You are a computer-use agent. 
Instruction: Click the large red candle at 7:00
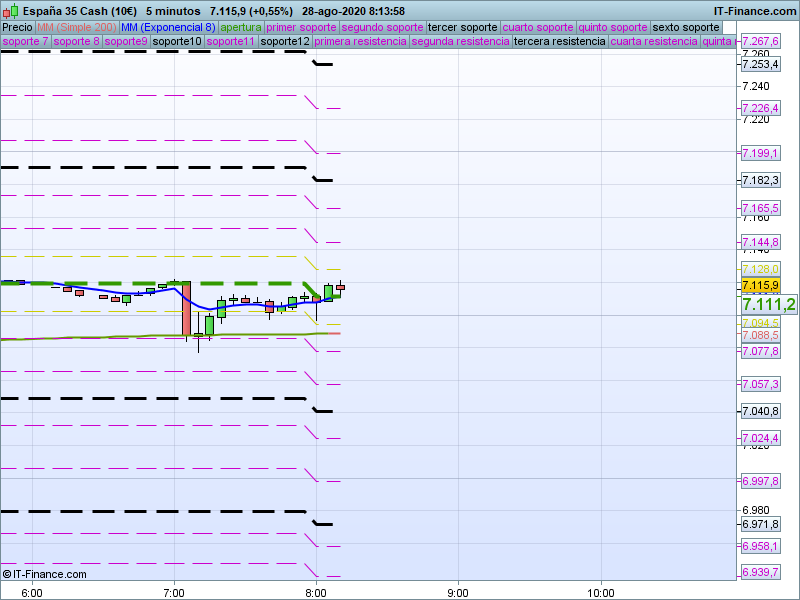click(186, 310)
